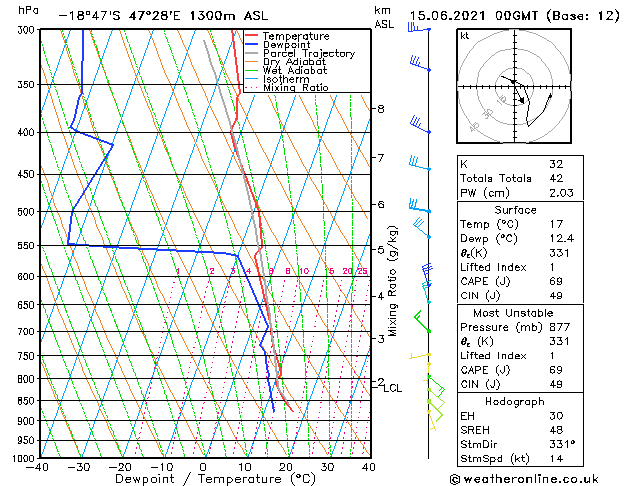
Task: Click the Surface "Temp (°C)" label
Action: [489, 224]
